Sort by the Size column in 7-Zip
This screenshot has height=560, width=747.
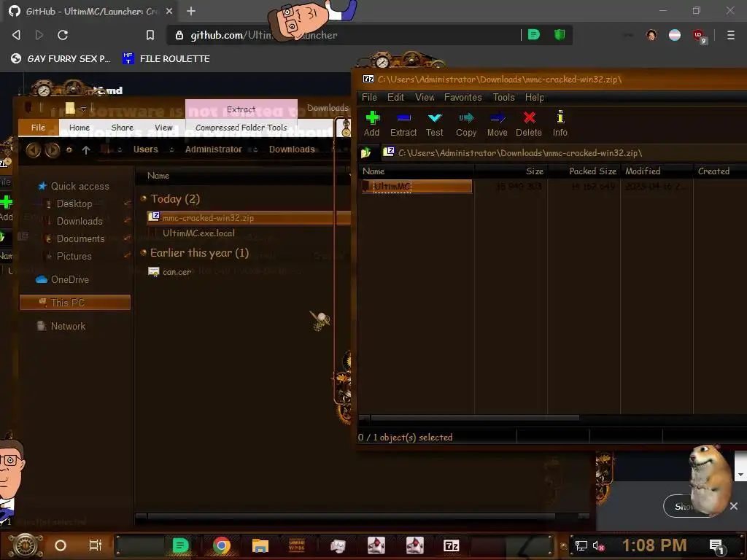[x=511, y=171]
